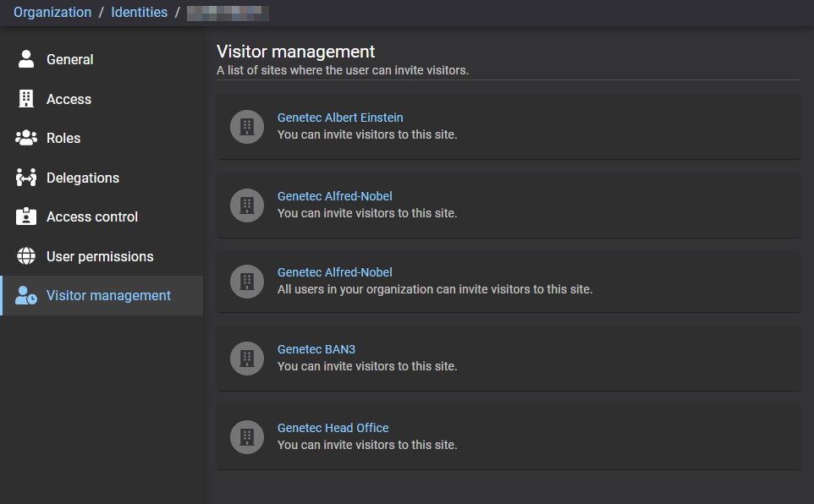
Task: Open the Access section label in sidebar
Action: pos(69,99)
